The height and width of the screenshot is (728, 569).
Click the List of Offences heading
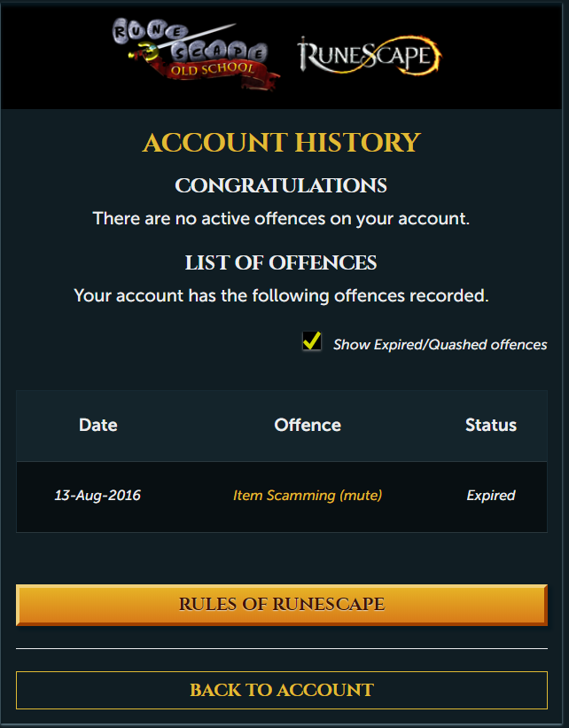pos(281,262)
